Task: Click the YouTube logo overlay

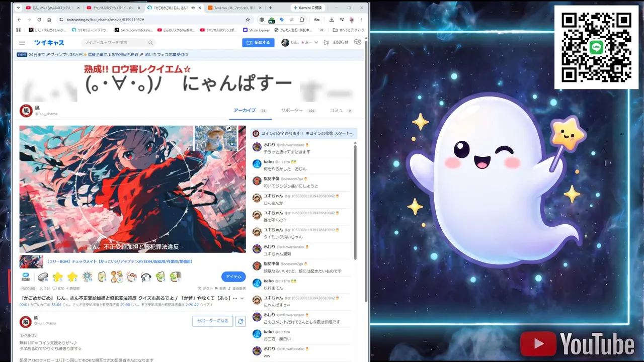Action: 577,344
